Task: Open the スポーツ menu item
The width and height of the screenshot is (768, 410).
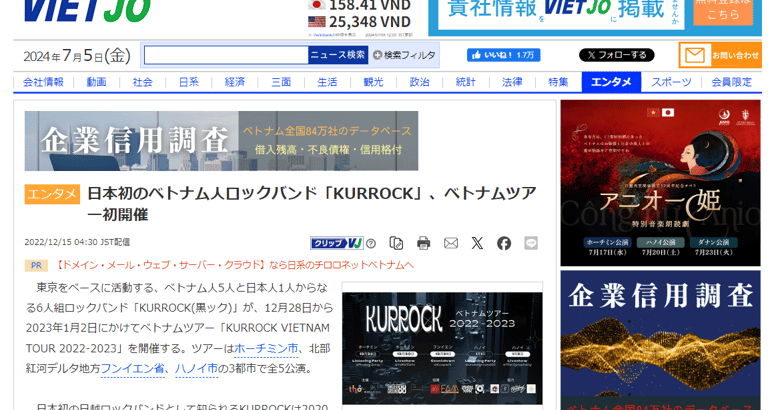Action: [x=671, y=82]
